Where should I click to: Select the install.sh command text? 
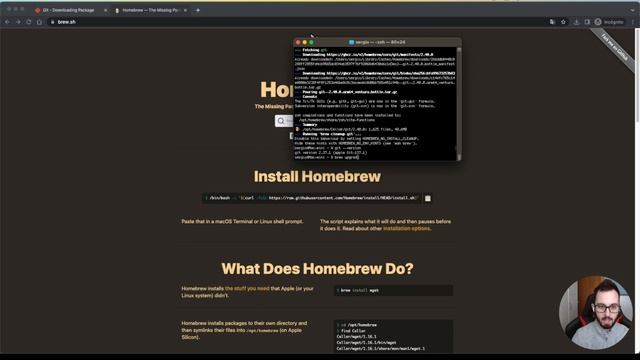(313, 198)
